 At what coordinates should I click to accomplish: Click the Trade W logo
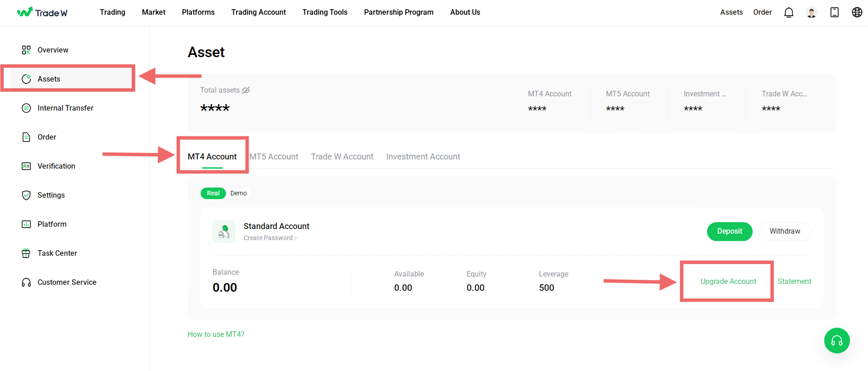(42, 12)
